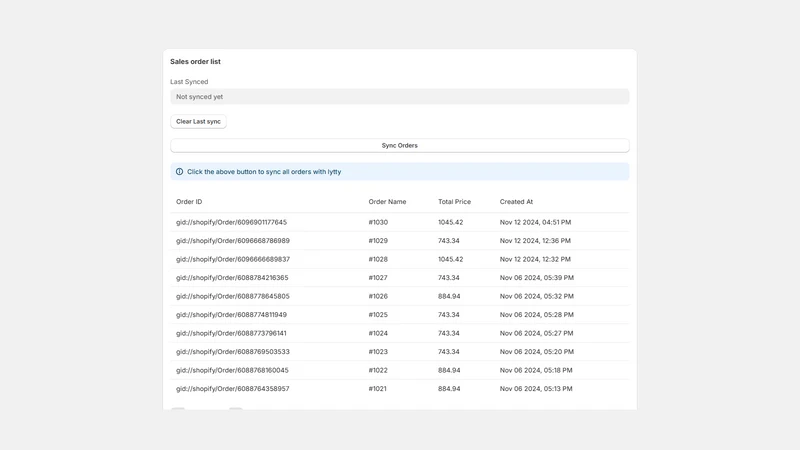This screenshot has width=800, height=450.
Task: Click date Nov 06 2024, 05:39 PM
Action: [x=537, y=278]
